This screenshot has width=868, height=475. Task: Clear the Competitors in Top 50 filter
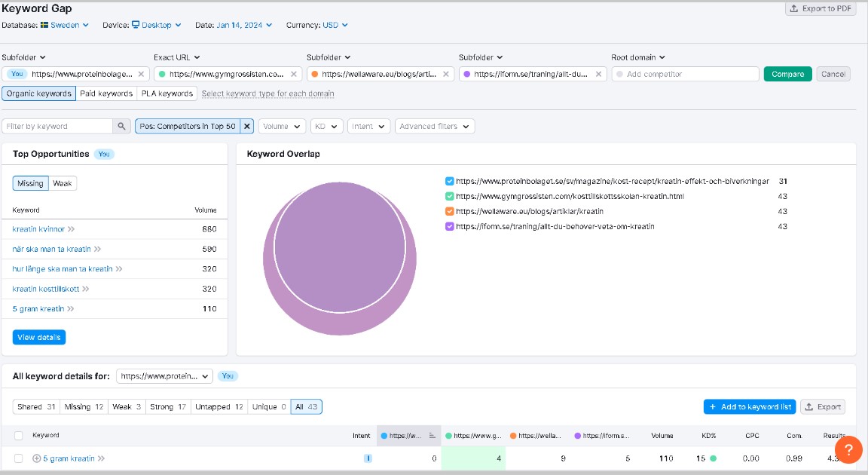247,126
